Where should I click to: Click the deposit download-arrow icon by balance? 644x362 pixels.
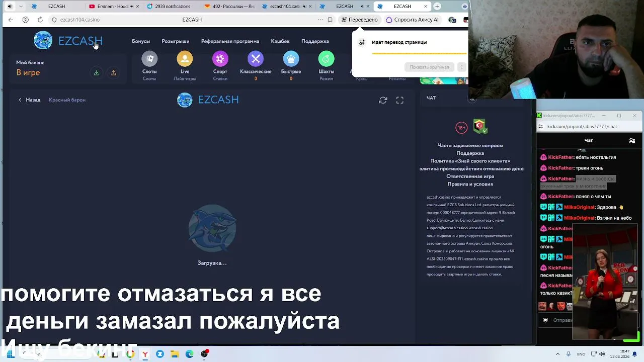click(97, 73)
